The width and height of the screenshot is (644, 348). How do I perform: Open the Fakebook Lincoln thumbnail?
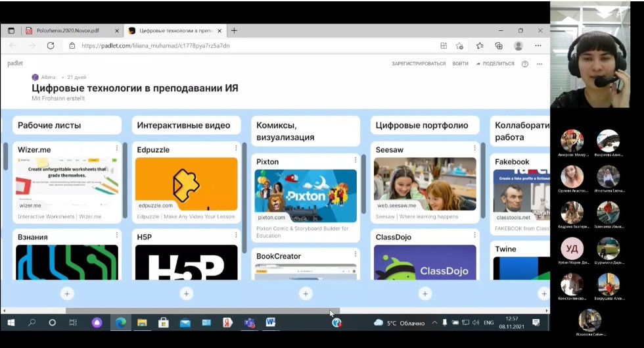(x=521, y=196)
